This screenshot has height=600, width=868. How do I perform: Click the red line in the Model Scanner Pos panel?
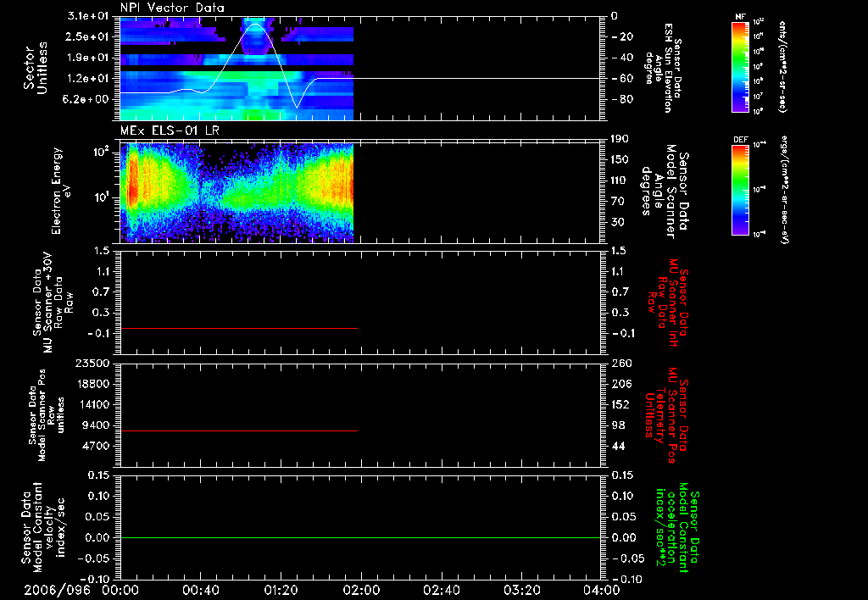pyautogui.click(x=239, y=431)
